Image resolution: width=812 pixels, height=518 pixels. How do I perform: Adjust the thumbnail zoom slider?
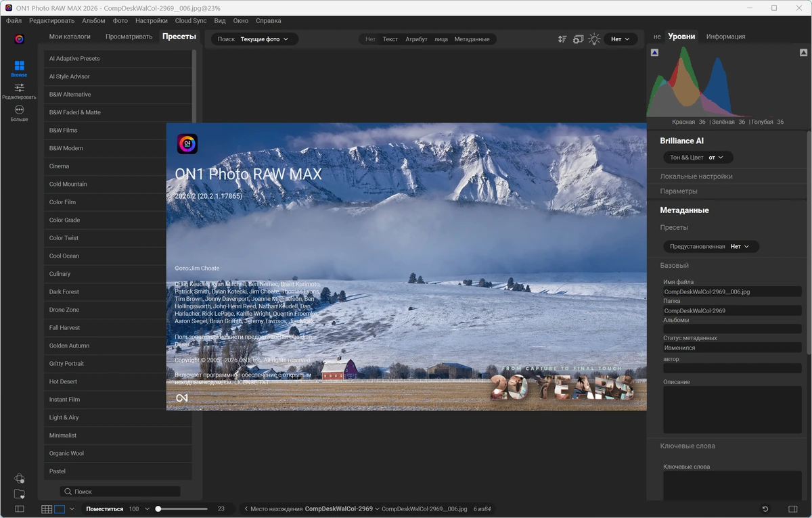(181, 509)
